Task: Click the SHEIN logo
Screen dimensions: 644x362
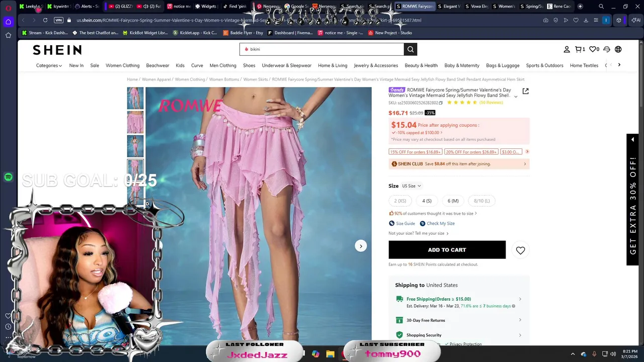Action: coord(57,50)
